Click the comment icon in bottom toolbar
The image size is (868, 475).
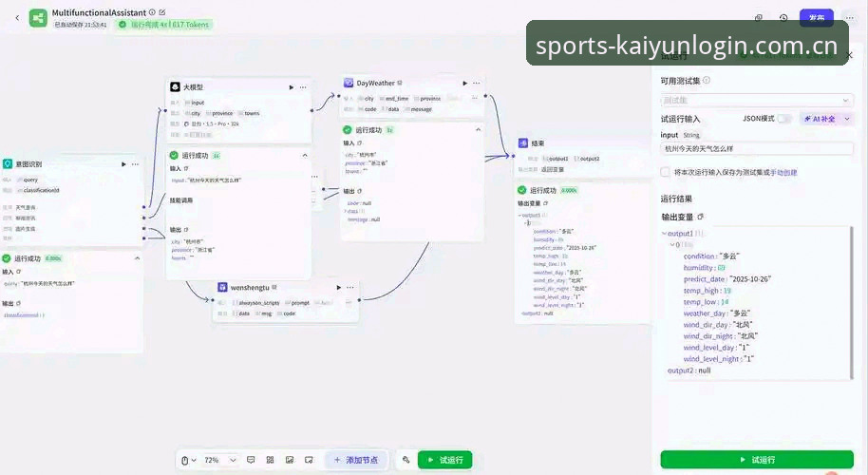[251, 460]
